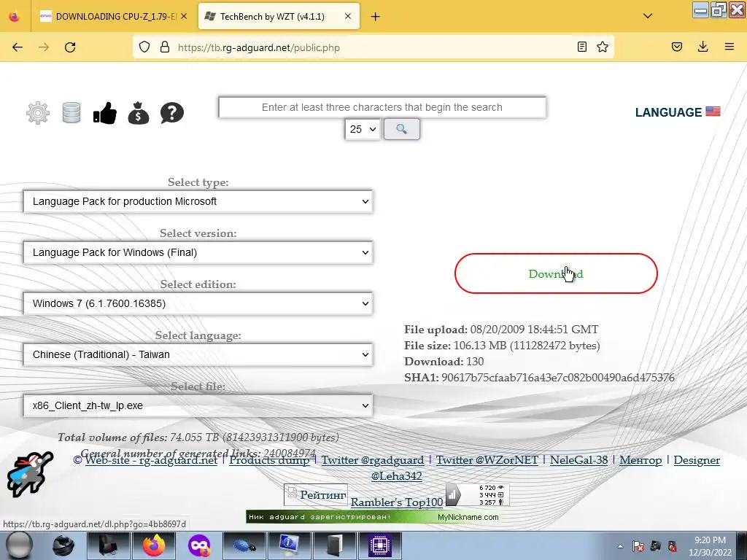Go back with the browser back arrow

[18, 47]
